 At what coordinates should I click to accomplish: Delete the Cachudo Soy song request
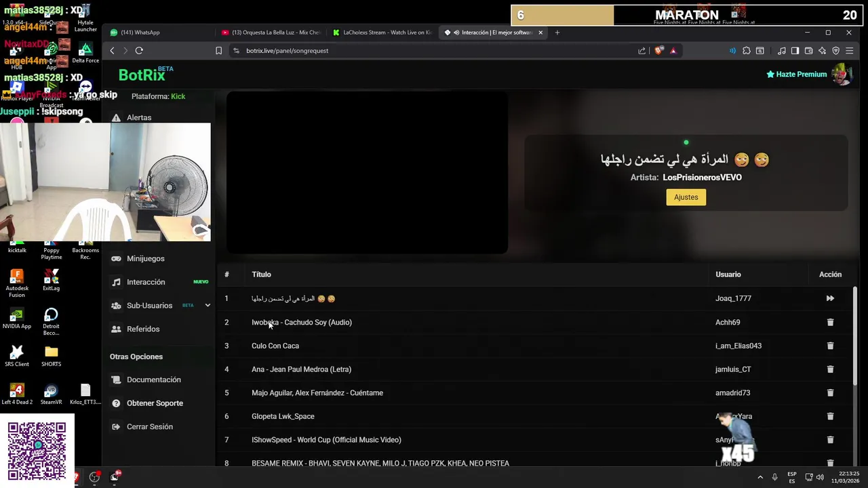[x=830, y=322]
